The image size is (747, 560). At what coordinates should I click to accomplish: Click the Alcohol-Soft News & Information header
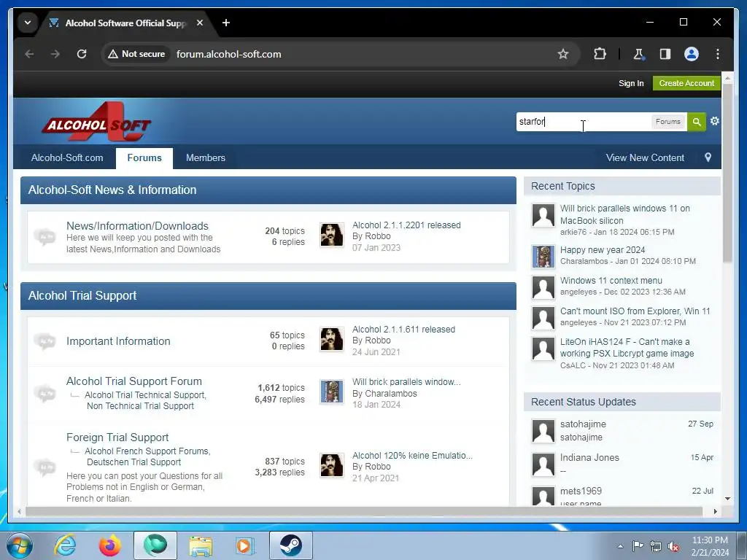tap(268, 190)
